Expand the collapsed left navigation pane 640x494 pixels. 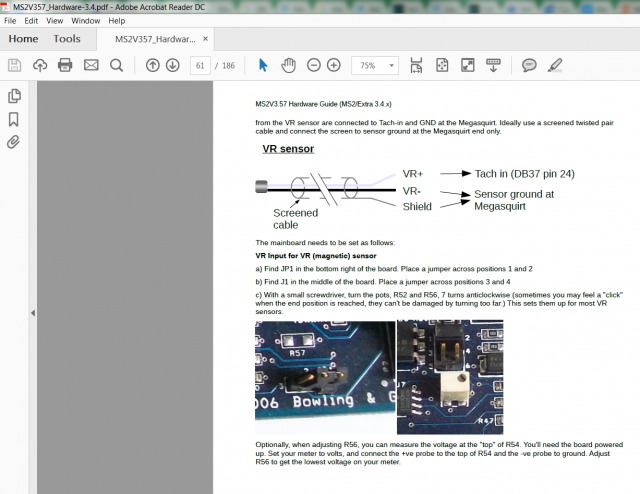(32, 313)
